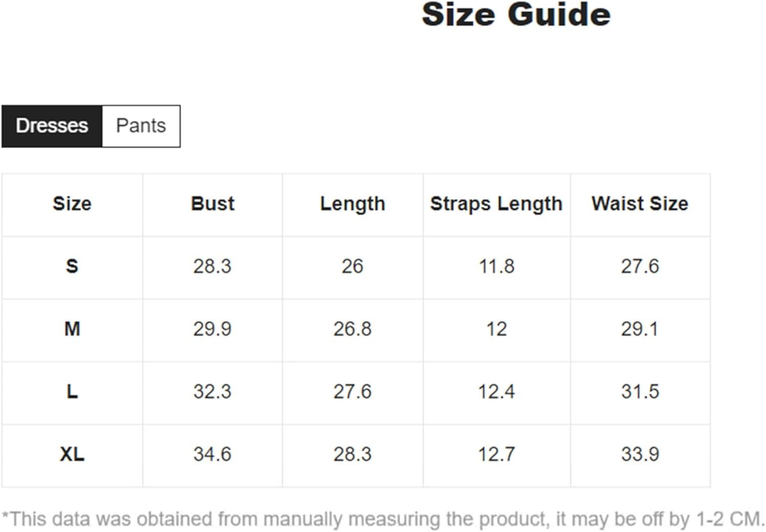This screenshot has width=766, height=532.
Task: Click the Size Guide heading
Action: (516, 14)
